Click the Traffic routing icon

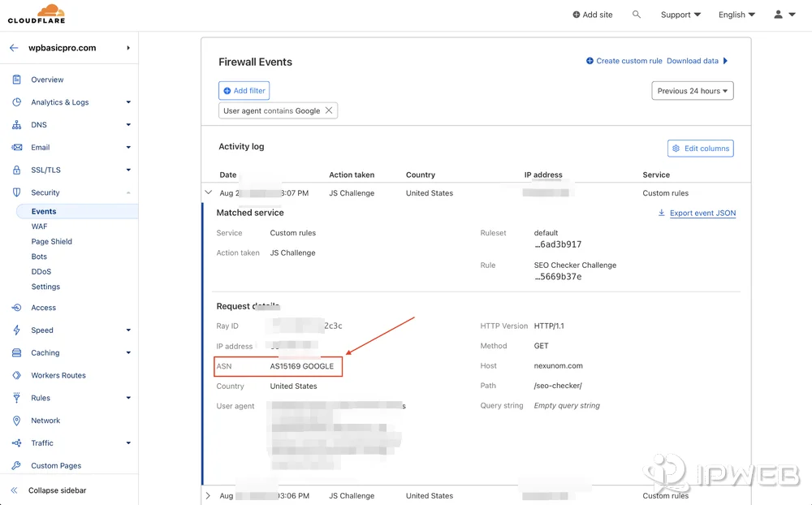pos(16,442)
